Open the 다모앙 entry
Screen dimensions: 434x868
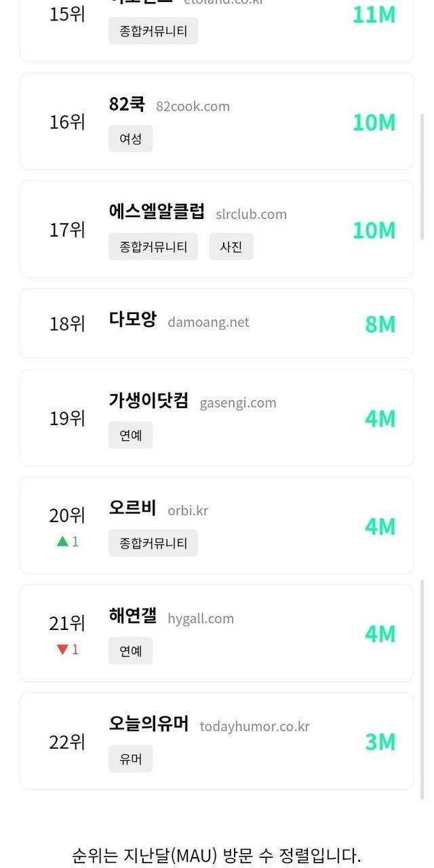pyautogui.click(x=133, y=320)
